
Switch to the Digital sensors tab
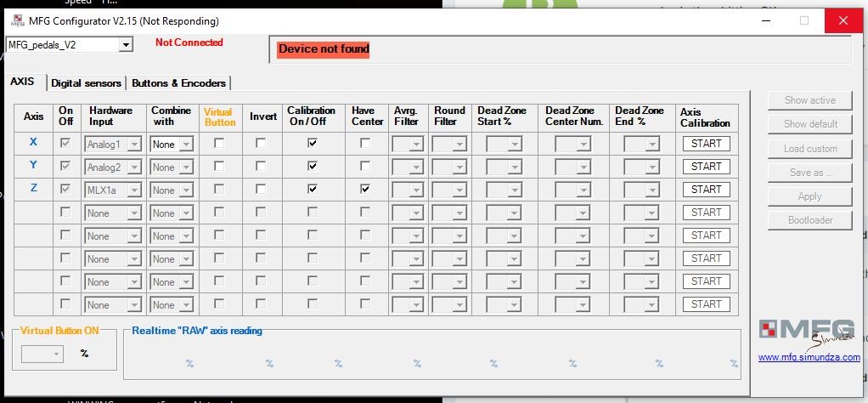[86, 83]
